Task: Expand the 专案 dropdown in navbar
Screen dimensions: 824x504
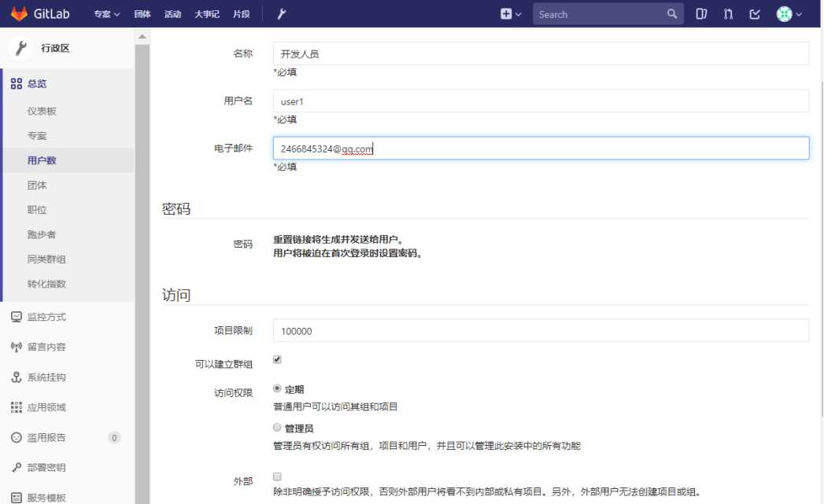Action: [107, 14]
